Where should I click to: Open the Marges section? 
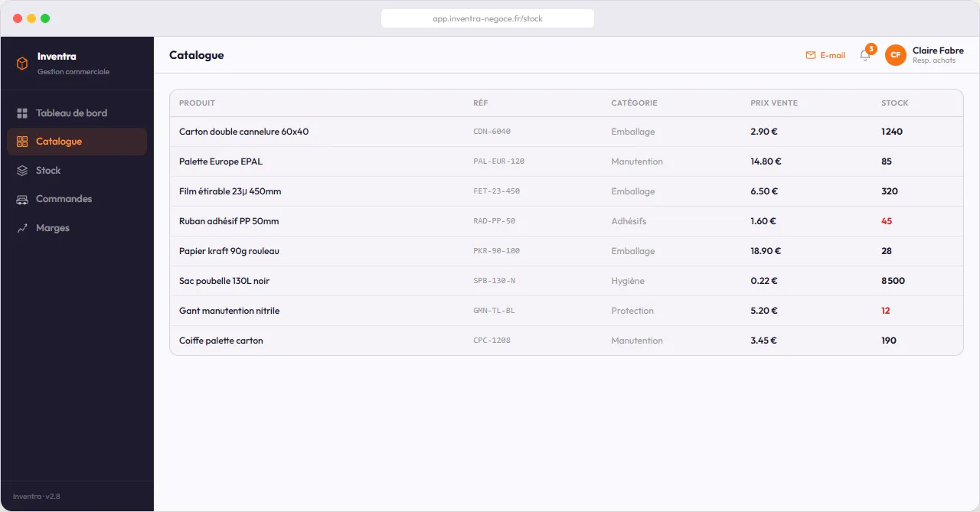[x=53, y=228]
